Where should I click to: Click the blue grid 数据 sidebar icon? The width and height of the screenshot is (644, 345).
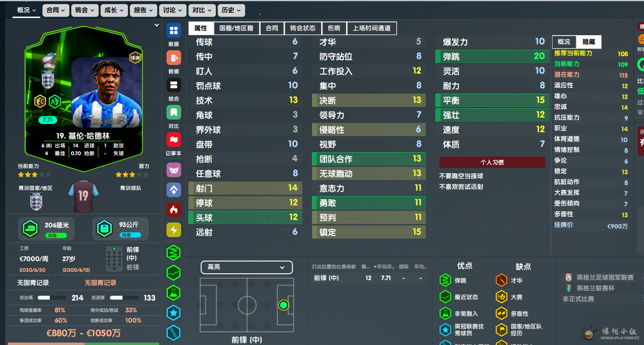click(x=174, y=31)
